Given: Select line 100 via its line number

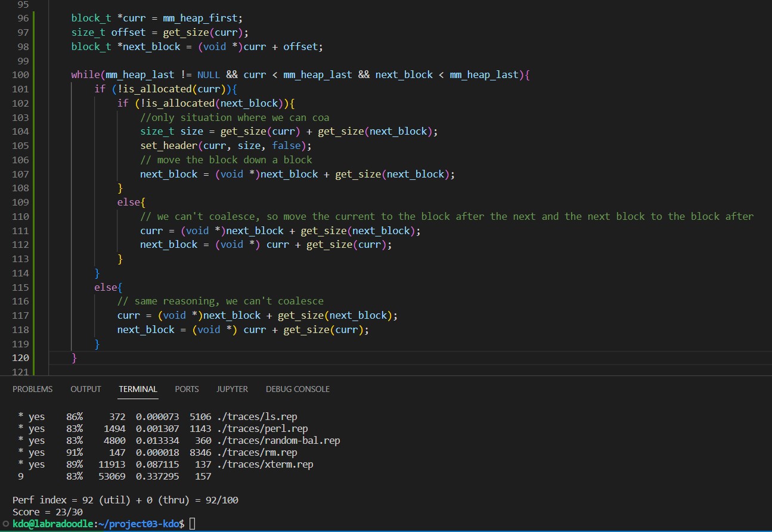Looking at the screenshot, I should click(20, 74).
